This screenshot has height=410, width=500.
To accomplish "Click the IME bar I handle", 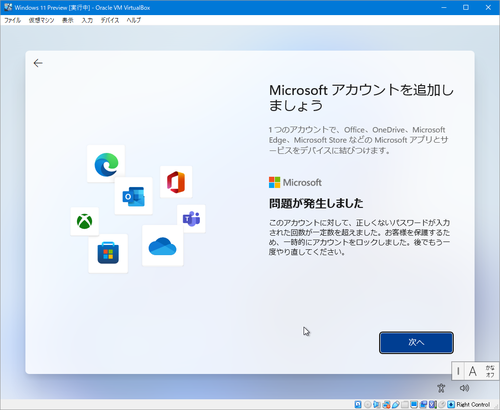I will [x=458, y=371].
